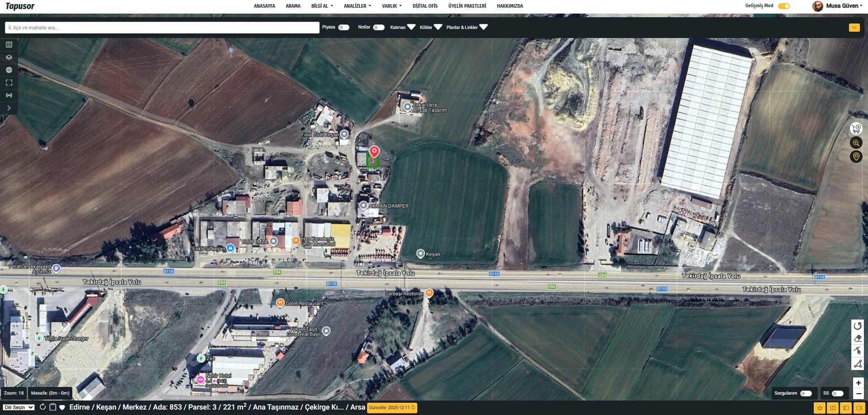Click the yellow location pin icon

pyautogui.click(x=856, y=157)
